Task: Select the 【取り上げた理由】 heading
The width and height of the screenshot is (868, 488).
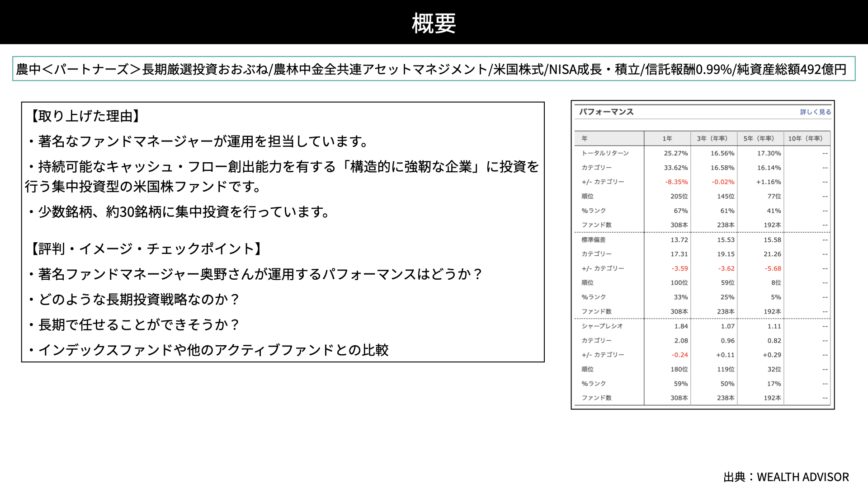Action: pos(85,116)
